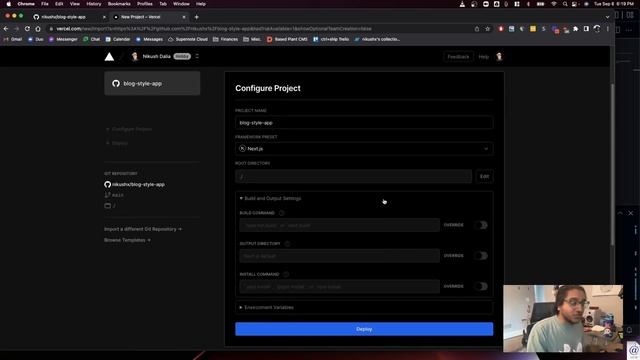The height and width of the screenshot is (360, 640).
Task: Open the Apple menu
Action: (9, 4)
